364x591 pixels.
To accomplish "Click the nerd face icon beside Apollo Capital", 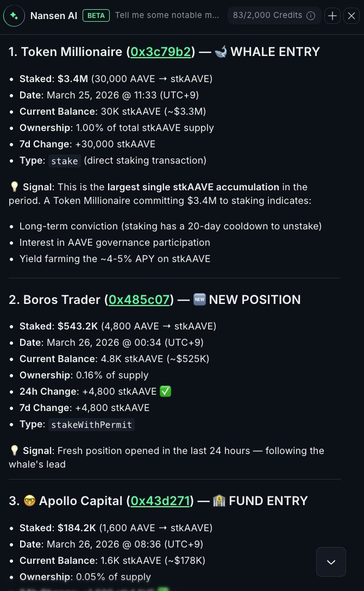I will point(30,501).
